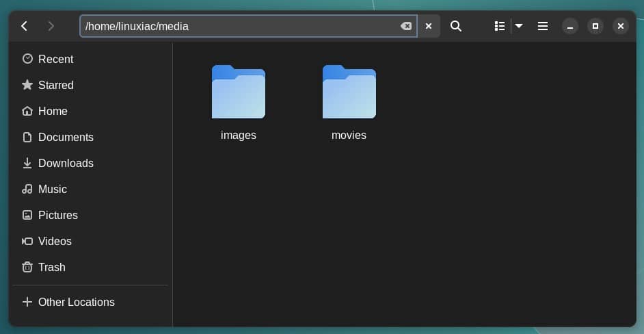Open Trash in the sidebar
This screenshot has height=334, width=644.
tap(90, 267)
